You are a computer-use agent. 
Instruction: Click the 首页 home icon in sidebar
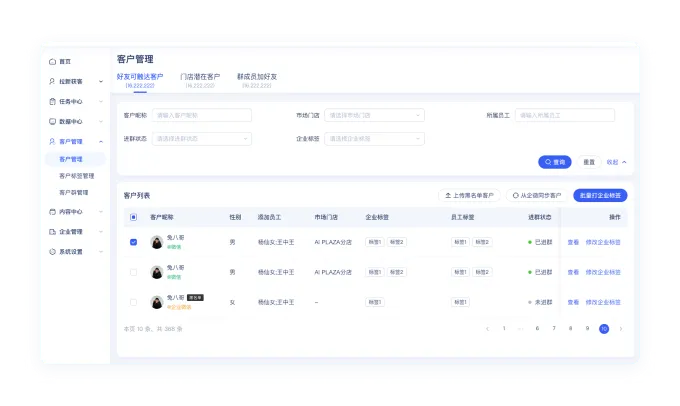[x=52, y=62]
